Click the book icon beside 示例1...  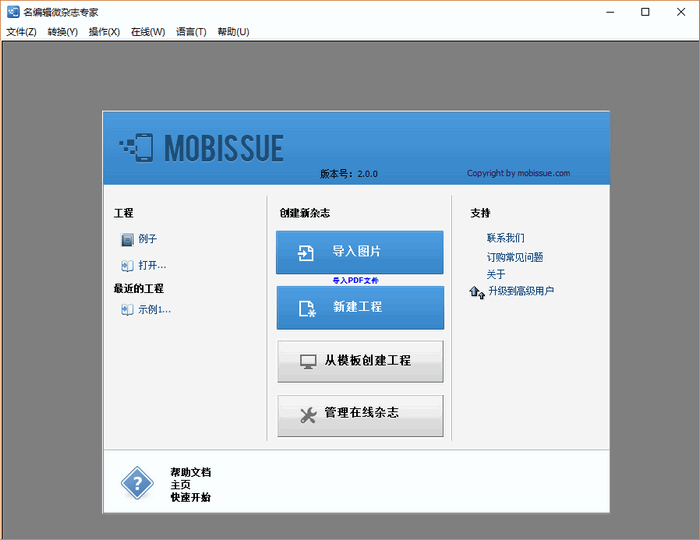click(127, 310)
